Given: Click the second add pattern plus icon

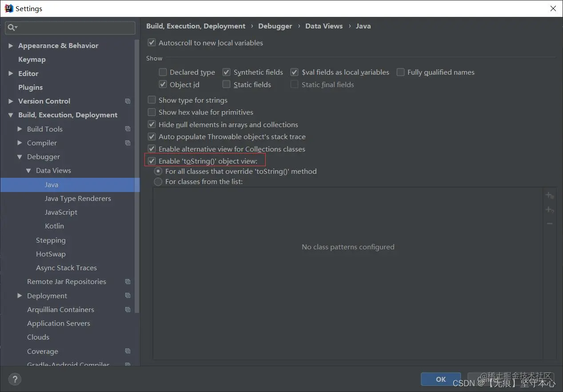Looking at the screenshot, I should [550, 209].
